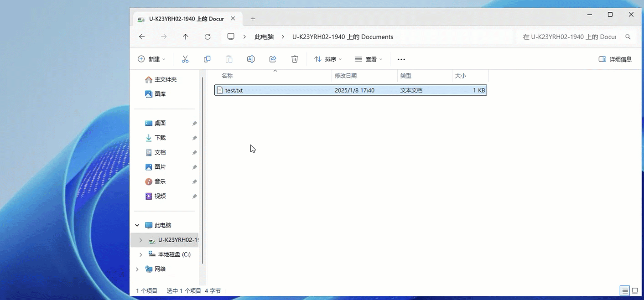Switch to details list view icon
The height and width of the screenshot is (300, 644).
coord(625,290)
